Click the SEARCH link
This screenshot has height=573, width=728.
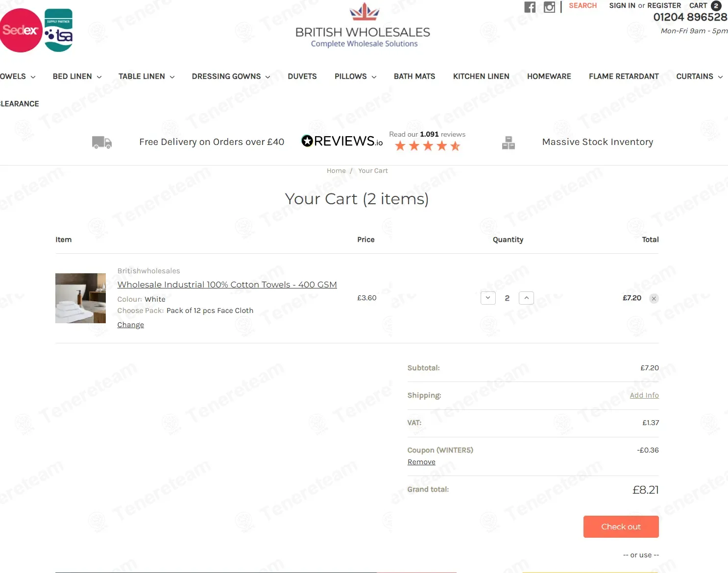click(x=582, y=5)
